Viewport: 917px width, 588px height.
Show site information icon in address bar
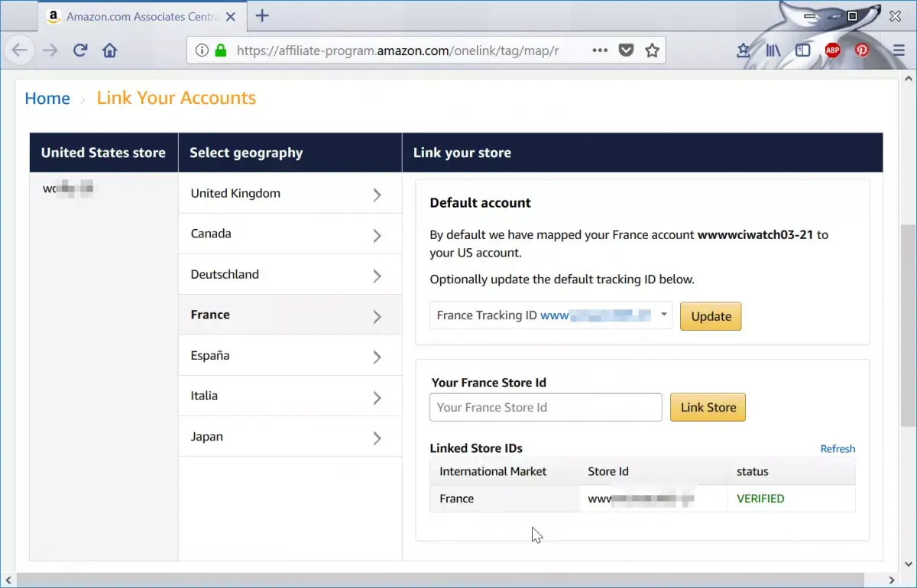[202, 50]
